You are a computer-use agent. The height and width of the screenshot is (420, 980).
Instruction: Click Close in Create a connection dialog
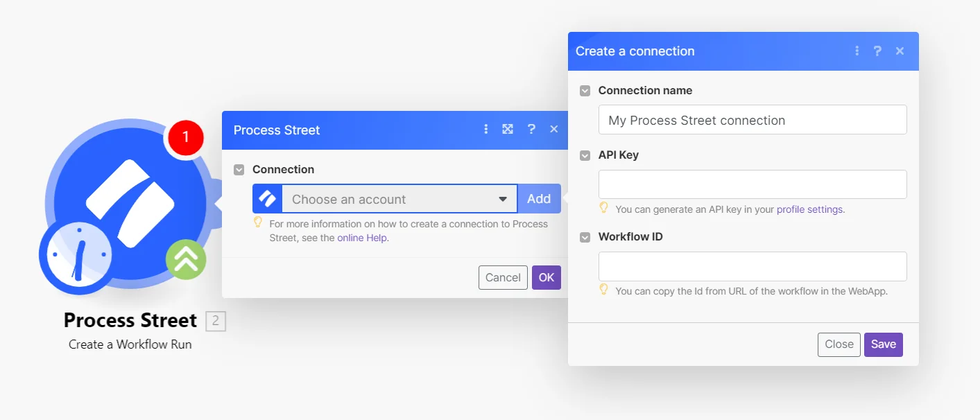pyautogui.click(x=839, y=344)
